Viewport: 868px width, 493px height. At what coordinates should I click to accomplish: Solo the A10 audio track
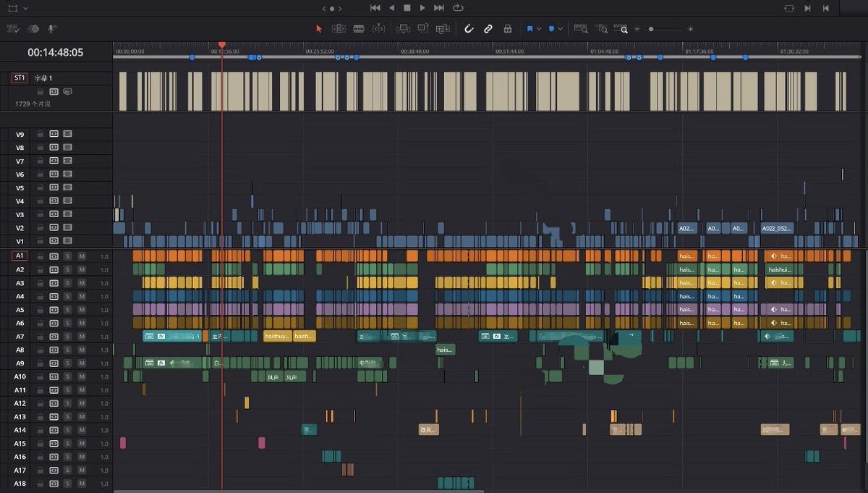point(68,376)
